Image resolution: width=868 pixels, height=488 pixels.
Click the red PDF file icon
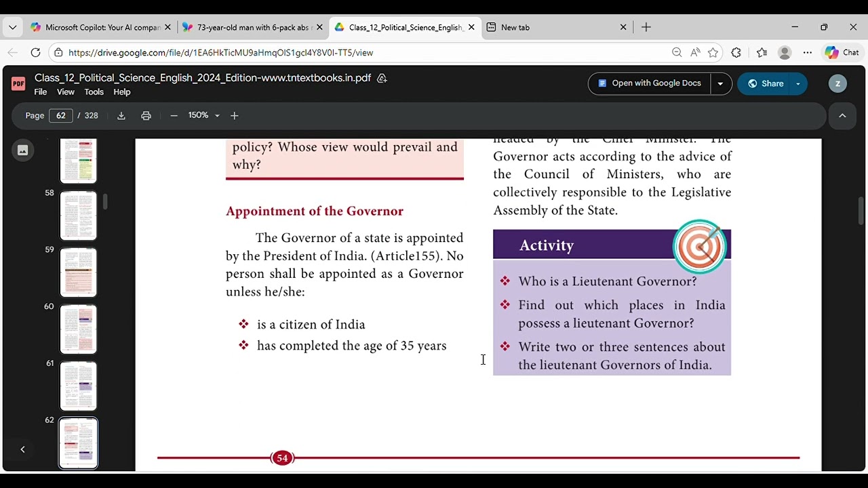[x=18, y=83]
